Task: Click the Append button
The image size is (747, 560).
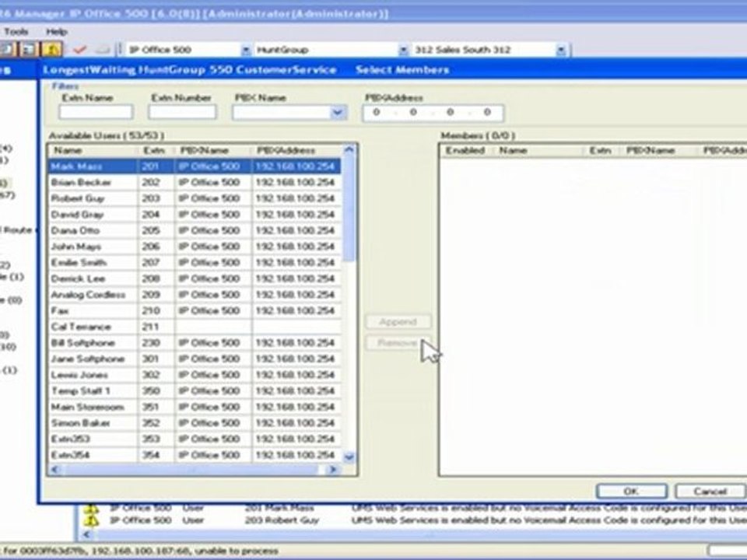Action: pos(398,322)
